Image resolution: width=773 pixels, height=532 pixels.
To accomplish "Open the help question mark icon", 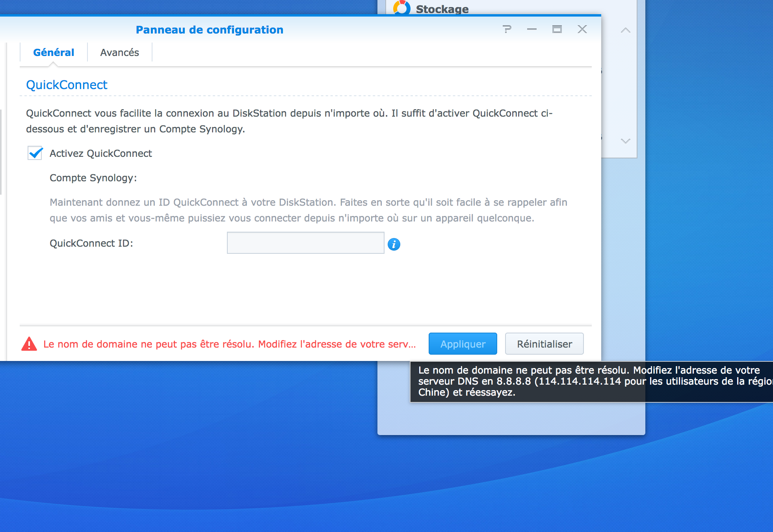I will coord(507,29).
